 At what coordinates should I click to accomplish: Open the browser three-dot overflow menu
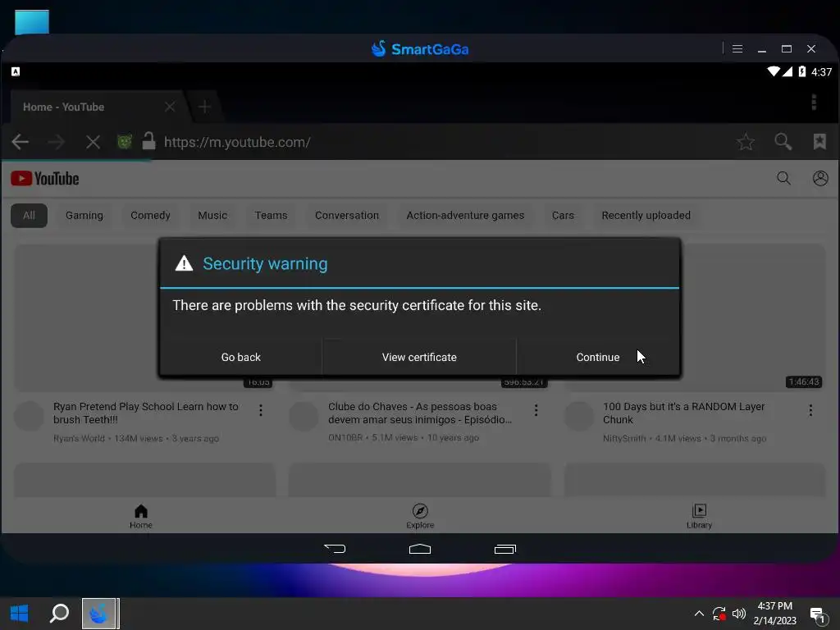[x=814, y=102]
